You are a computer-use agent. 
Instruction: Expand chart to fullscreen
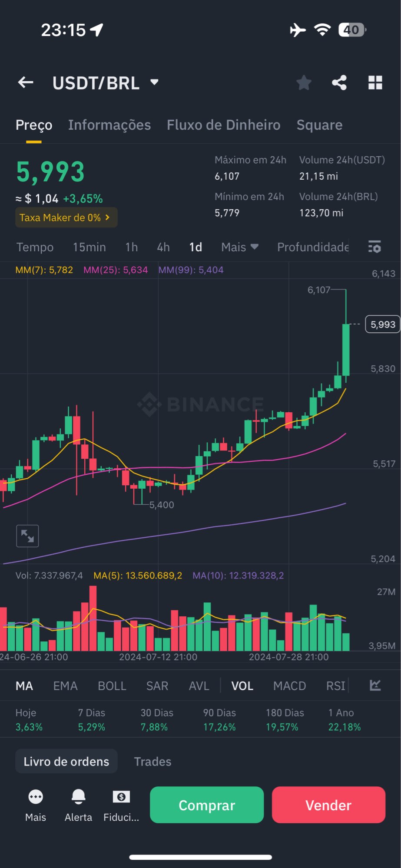(x=27, y=536)
